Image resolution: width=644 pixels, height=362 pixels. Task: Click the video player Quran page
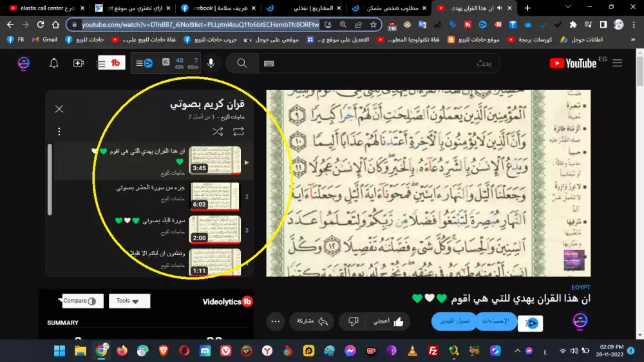[x=428, y=184]
